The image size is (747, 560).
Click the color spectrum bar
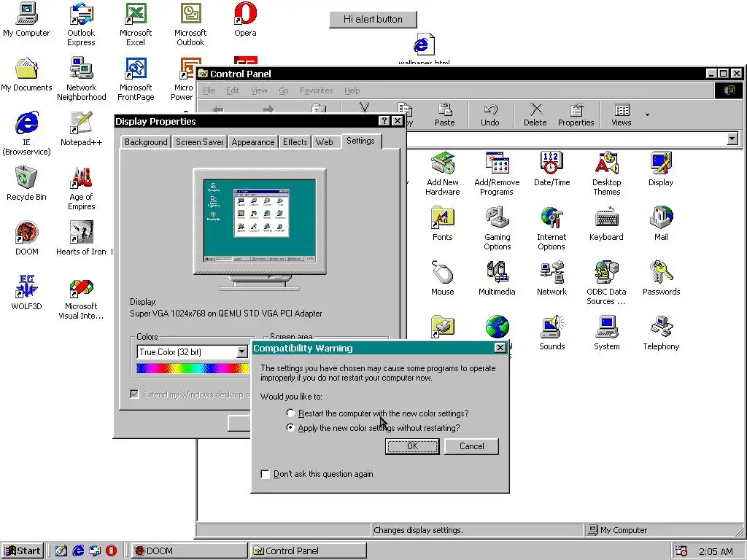point(193,368)
